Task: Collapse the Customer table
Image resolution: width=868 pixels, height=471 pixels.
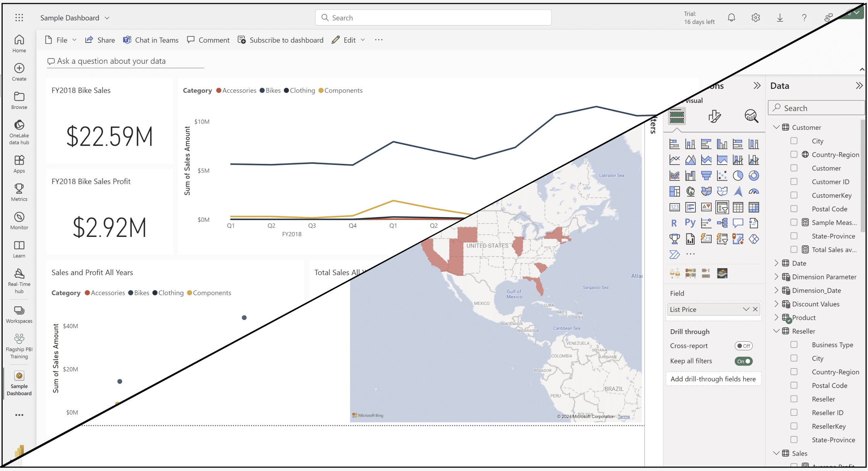Action: point(776,127)
